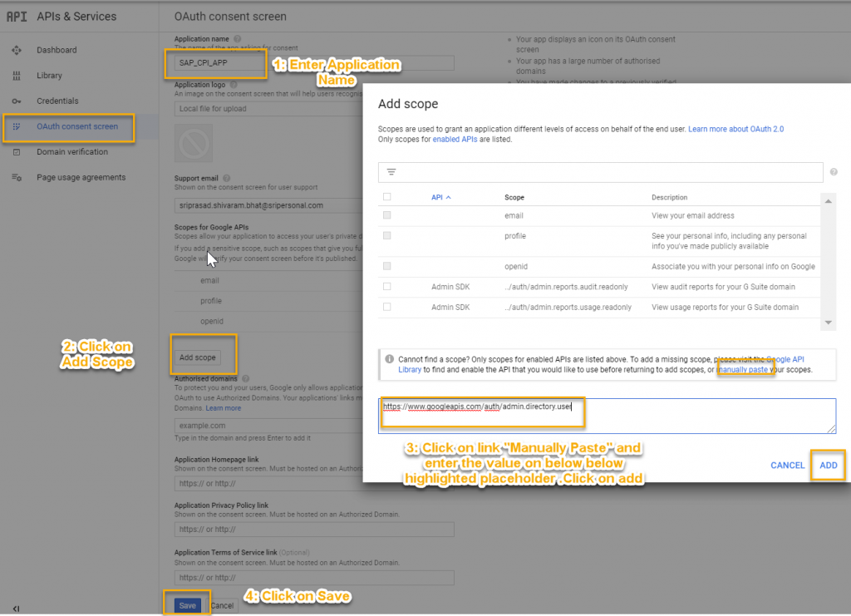Open the Domain verification checkbox icon
The height and width of the screenshot is (616, 851).
(x=17, y=152)
